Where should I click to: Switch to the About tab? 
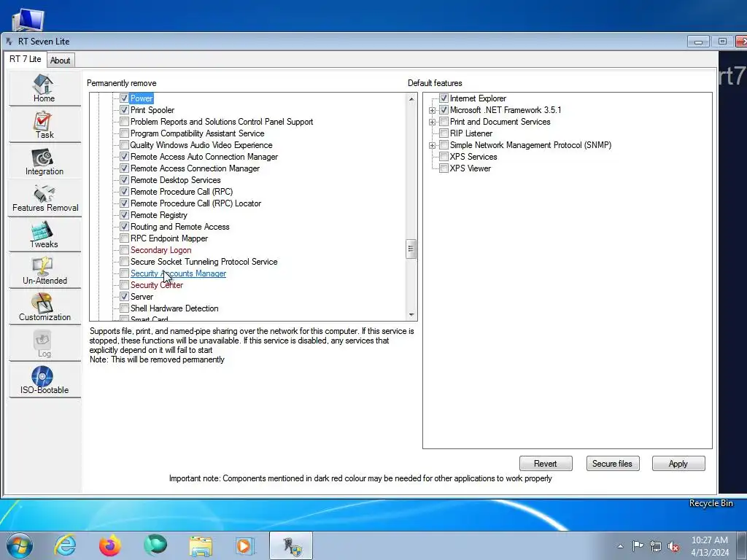pyautogui.click(x=61, y=61)
